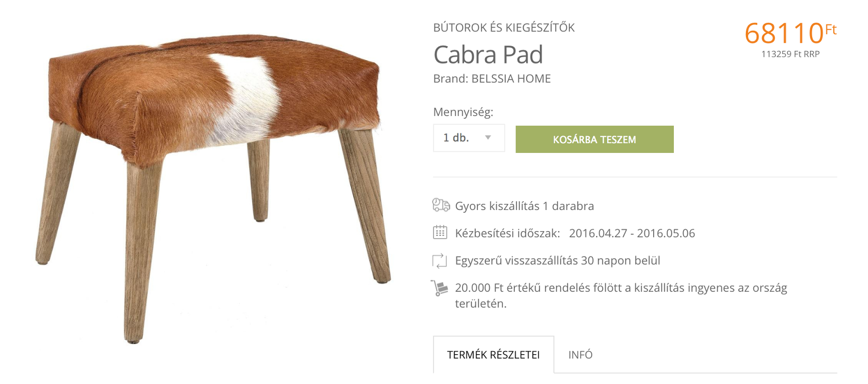This screenshot has height=384, width=868.
Task: Click the 113259 Ft RRP text
Action: (790, 54)
